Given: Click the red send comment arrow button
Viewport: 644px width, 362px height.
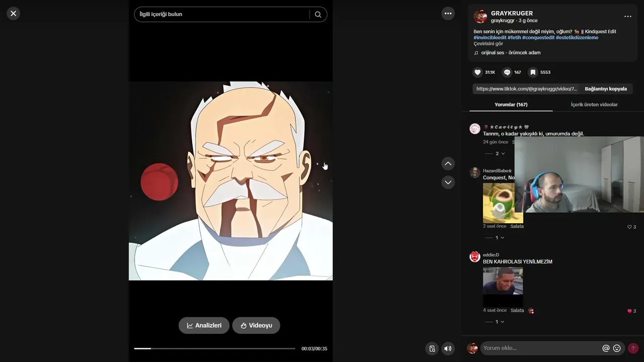Looking at the screenshot, I should tap(633, 348).
